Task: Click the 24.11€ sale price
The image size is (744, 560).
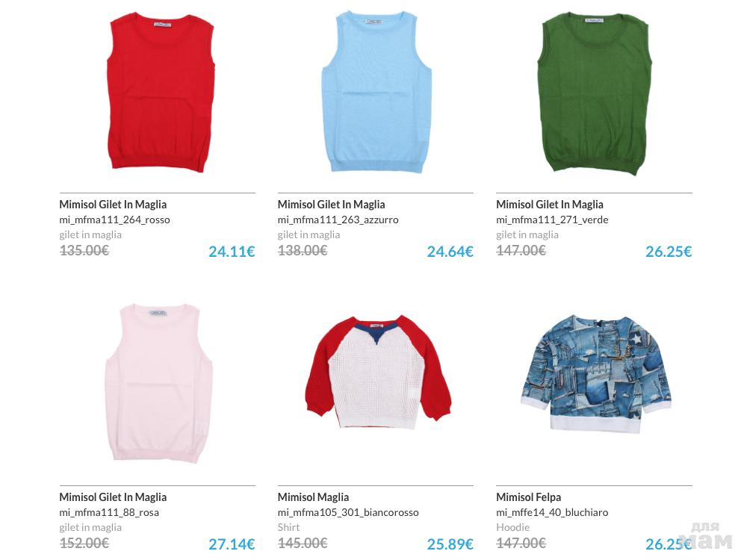Action: pyautogui.click(x=232, y=252)
